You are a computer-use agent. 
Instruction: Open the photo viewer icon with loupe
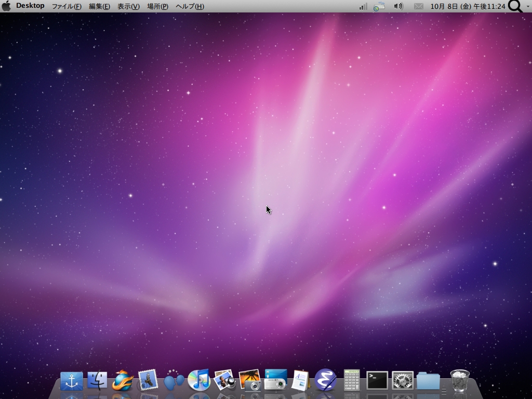224,380
